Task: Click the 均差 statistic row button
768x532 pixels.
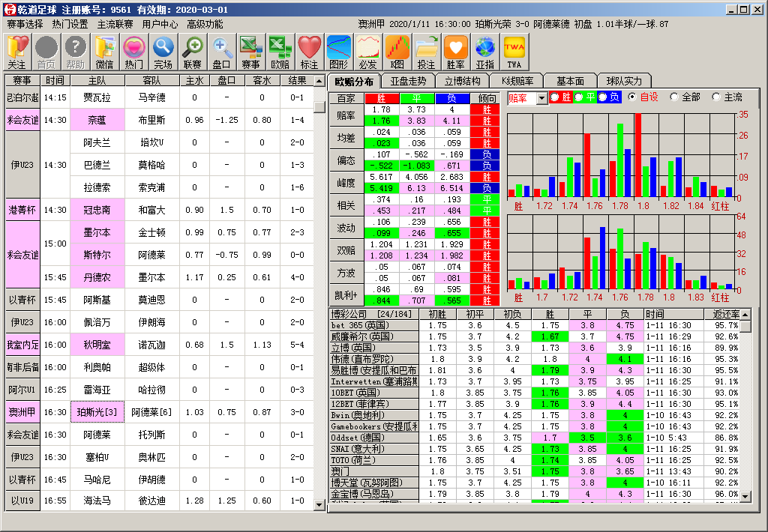Action: (x=346, y=138)
